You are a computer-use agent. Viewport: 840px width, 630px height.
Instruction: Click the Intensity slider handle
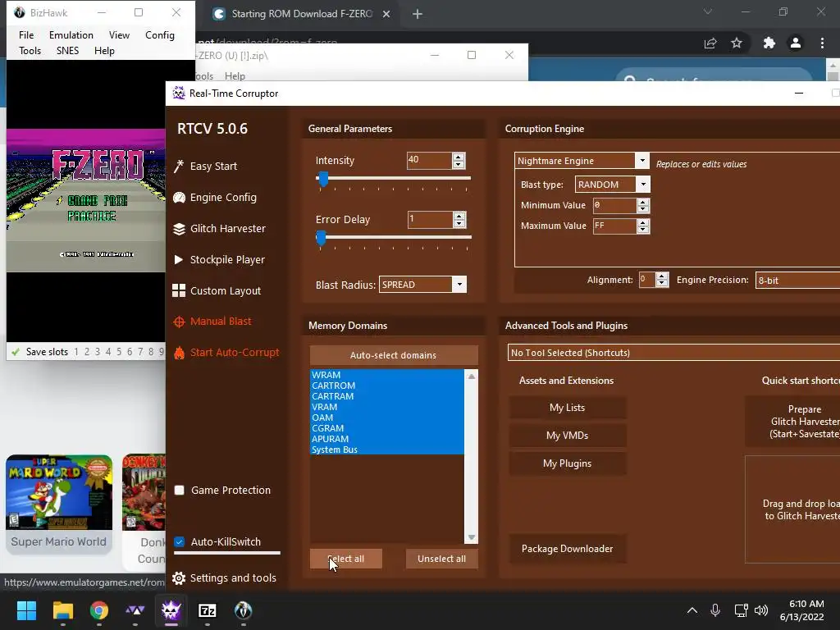[323, 179]
